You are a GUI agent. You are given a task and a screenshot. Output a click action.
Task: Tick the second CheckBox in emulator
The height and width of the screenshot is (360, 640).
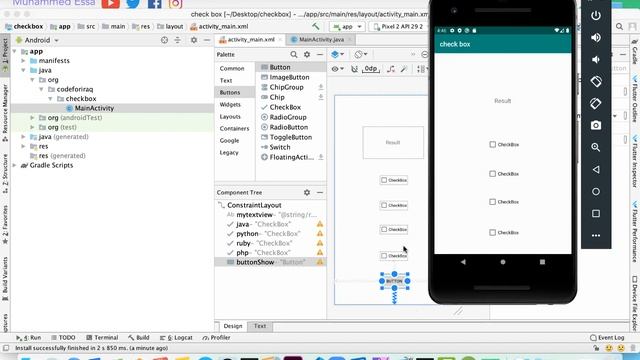click(493, 174)
